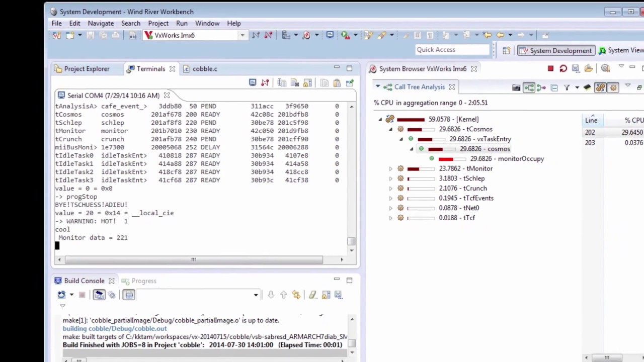Click the % CPU column header
644x362 pixels.
click(x=634, y=120)
